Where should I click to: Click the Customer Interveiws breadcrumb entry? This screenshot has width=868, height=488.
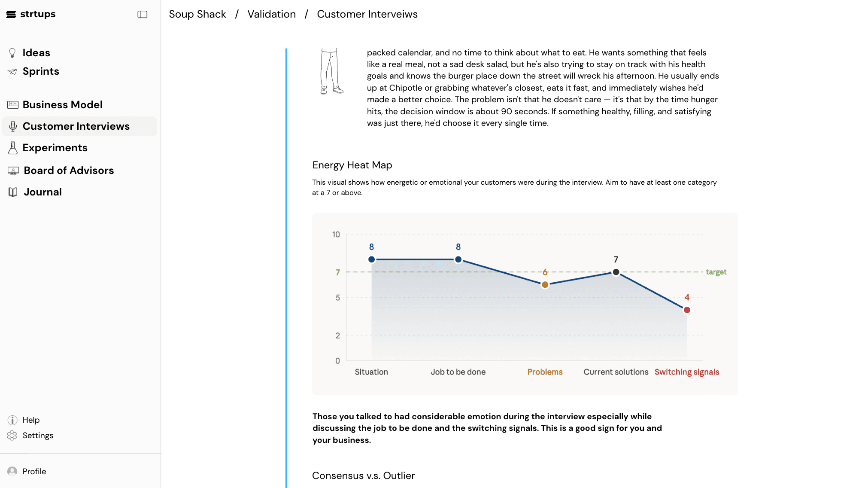click(x=367, y=14)
